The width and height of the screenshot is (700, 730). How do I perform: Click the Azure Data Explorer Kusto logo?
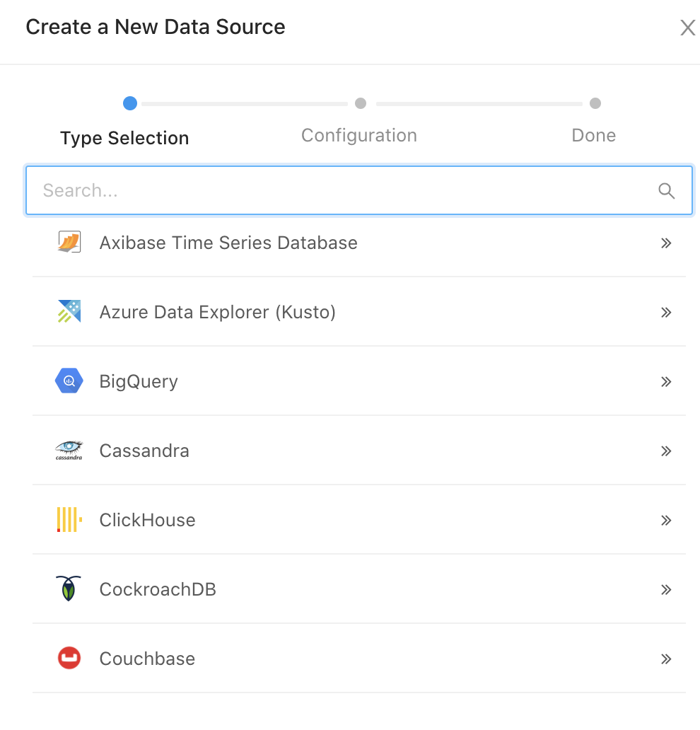[x=69, y=312]
